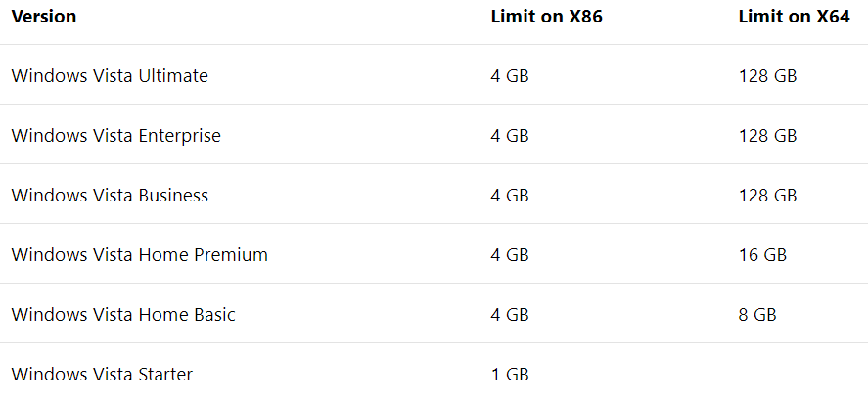868x402 pixels.
Task: Click the 128 GB value for Vista Enterprise
Action: click(x=768, y=136)
